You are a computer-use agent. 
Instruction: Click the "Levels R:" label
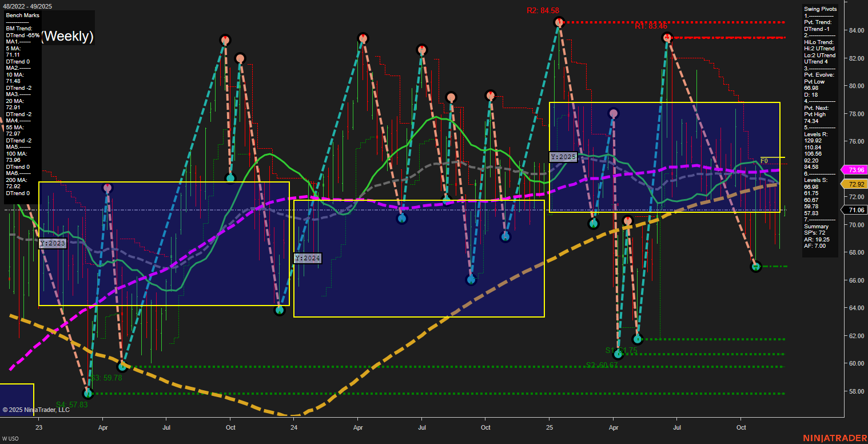[x=816, y=134]
